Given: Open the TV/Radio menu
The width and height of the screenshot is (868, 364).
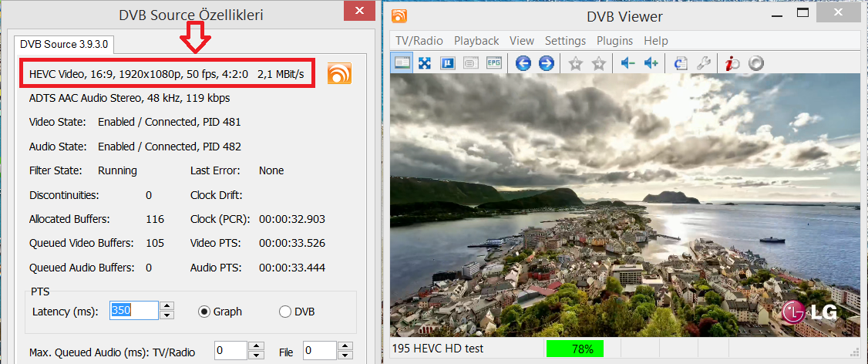Looking at the screenshot, I should (419, 40).
